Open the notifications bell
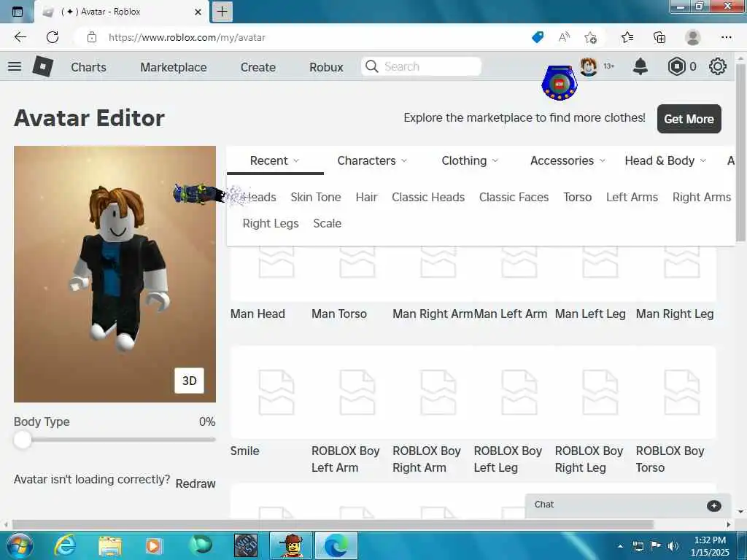Viewport: 747px width, 560px height. (x=640, y=66)
